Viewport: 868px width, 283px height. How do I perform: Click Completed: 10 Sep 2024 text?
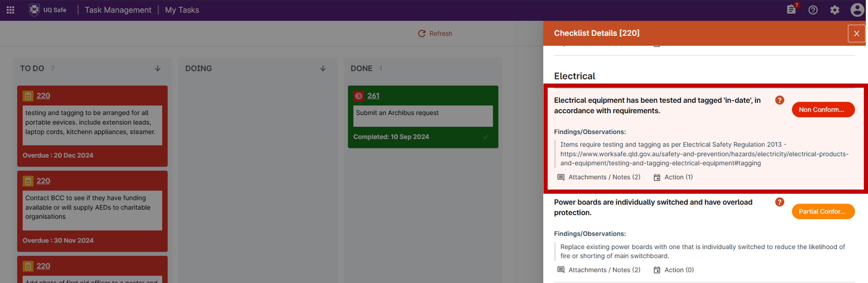point(391,137)
